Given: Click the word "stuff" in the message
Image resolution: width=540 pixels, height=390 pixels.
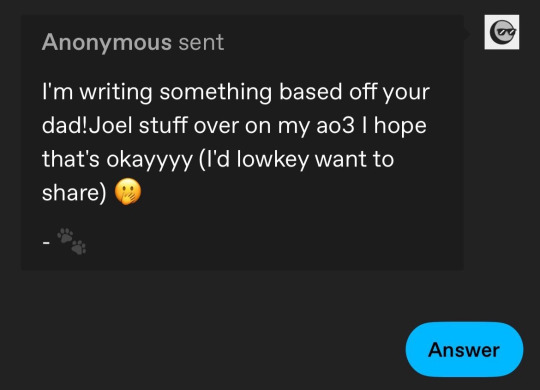Looking at the screenshot, I should 163,125.
